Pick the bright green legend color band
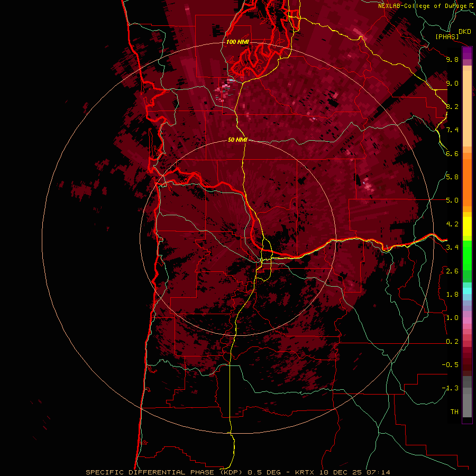The image size is (476, 476). click(x=467, y=255)
